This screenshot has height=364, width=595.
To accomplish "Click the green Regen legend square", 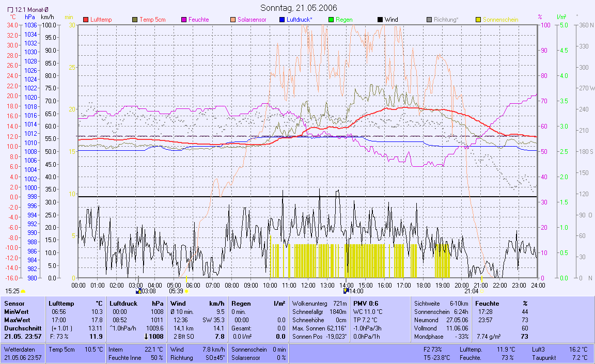I will (x=331, y=20).
